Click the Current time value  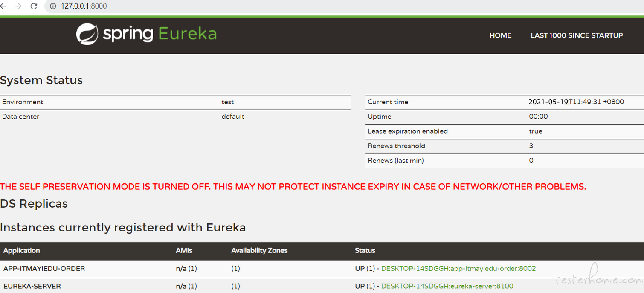(576, 102)
